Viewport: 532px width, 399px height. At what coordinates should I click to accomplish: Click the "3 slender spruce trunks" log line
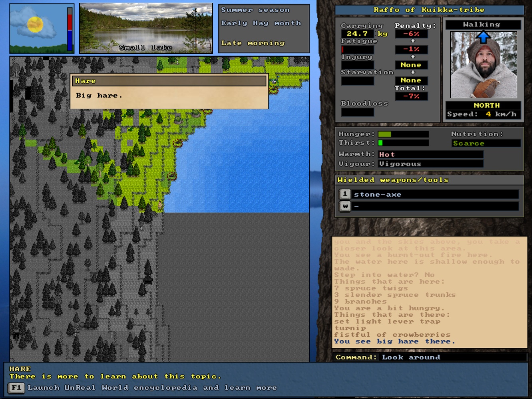click(x=395, y=295)
